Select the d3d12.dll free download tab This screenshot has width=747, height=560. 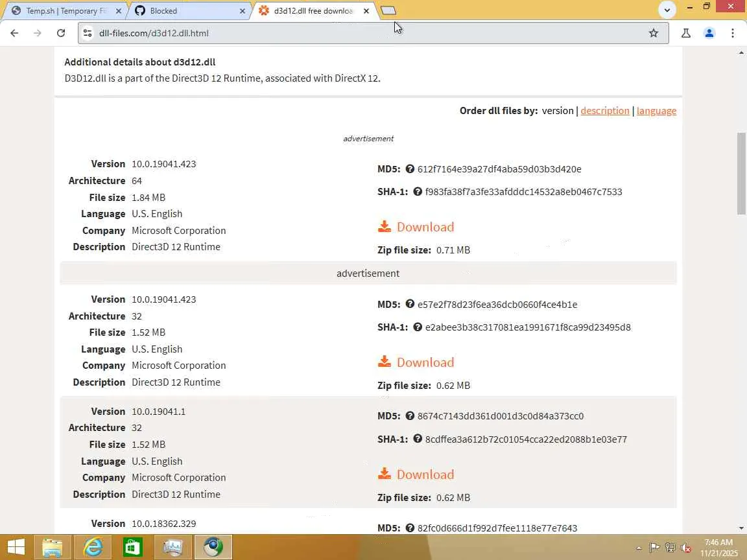[313, 10]
